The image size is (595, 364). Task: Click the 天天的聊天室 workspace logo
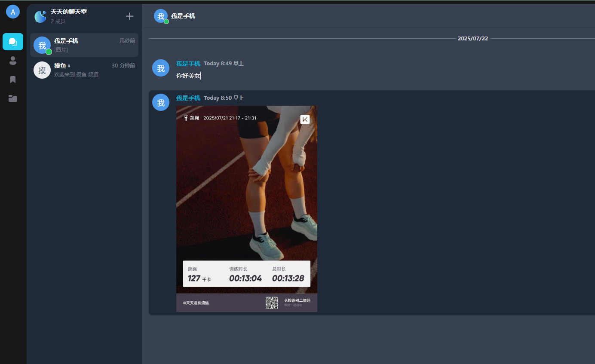(x=40, y=16)
